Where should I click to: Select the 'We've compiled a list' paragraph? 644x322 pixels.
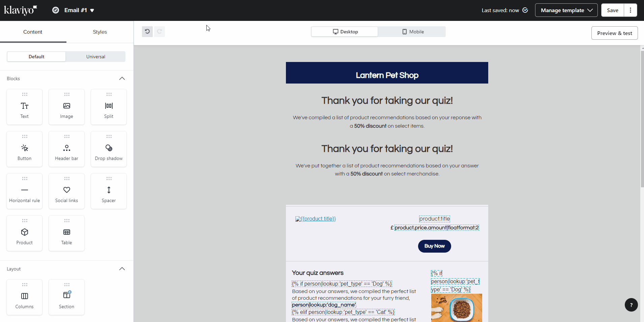387,122
